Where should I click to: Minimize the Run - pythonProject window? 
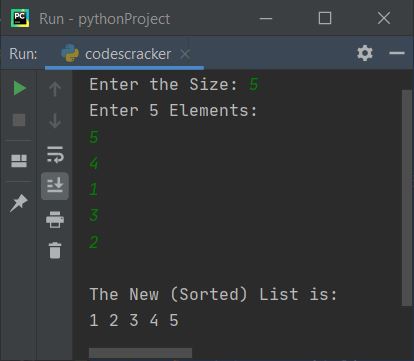click(x=266, y=18)
